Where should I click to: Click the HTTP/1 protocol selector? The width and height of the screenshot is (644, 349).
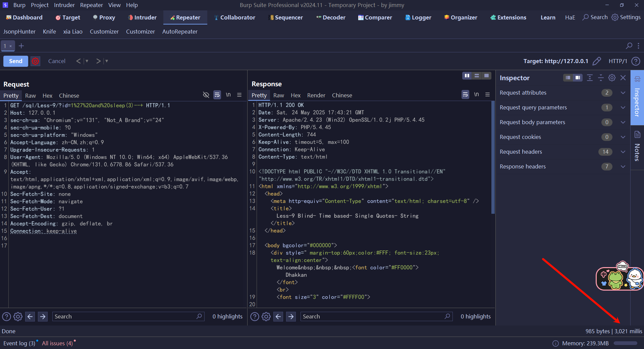point(618,61)
